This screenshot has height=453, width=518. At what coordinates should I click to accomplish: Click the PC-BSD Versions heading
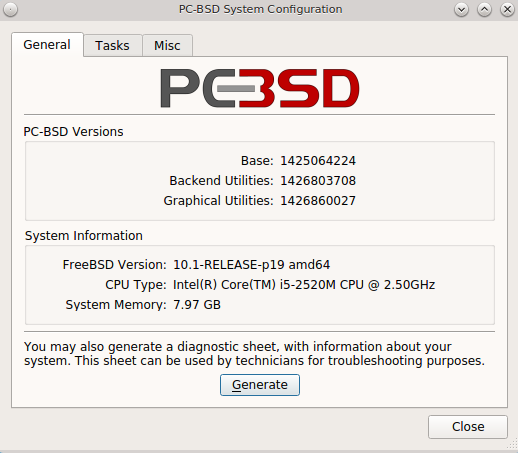click(73, 132)
